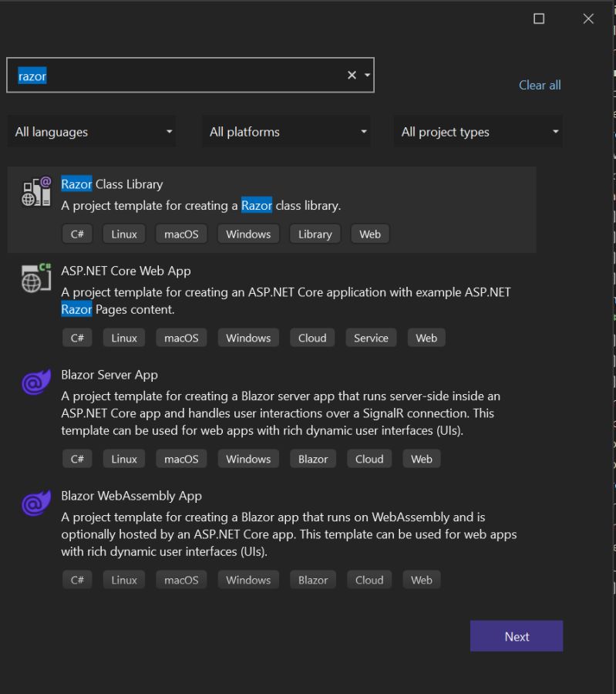
Task: Click the Cloud tag under ASP.NET Core Web App
Action: click(312, 339)
